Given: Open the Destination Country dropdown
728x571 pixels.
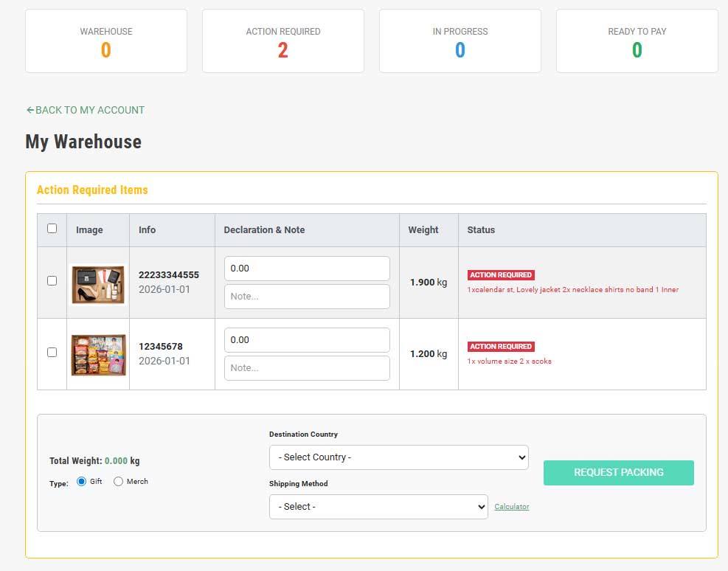Looking at the screenshot, I should click(x=399, y=457).
